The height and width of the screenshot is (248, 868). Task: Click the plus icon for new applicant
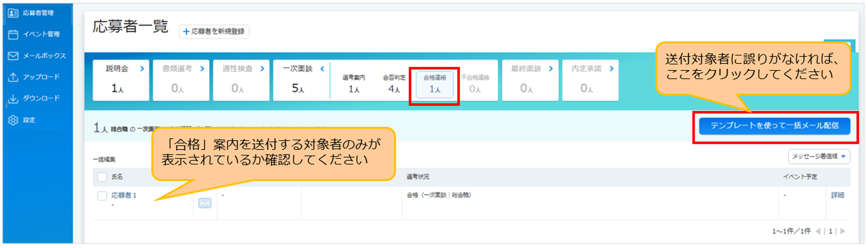pos(186,32)
